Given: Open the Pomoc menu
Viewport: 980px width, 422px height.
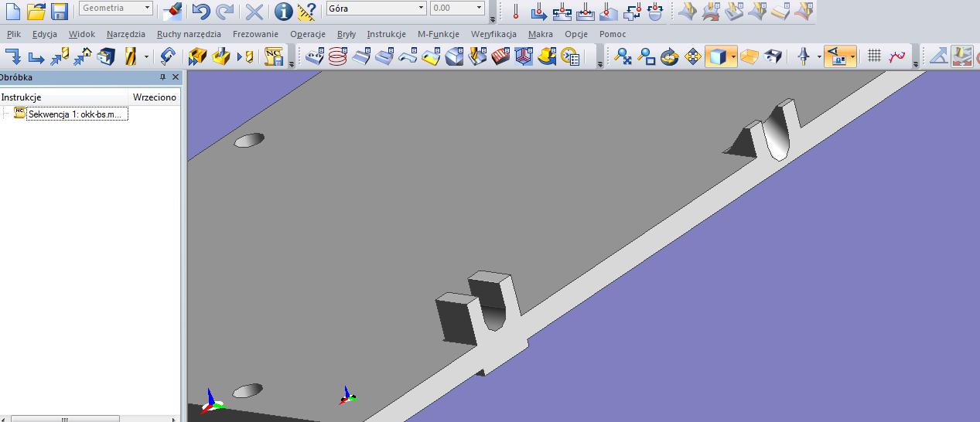Looking at the screenshot, I should (613, 34).
